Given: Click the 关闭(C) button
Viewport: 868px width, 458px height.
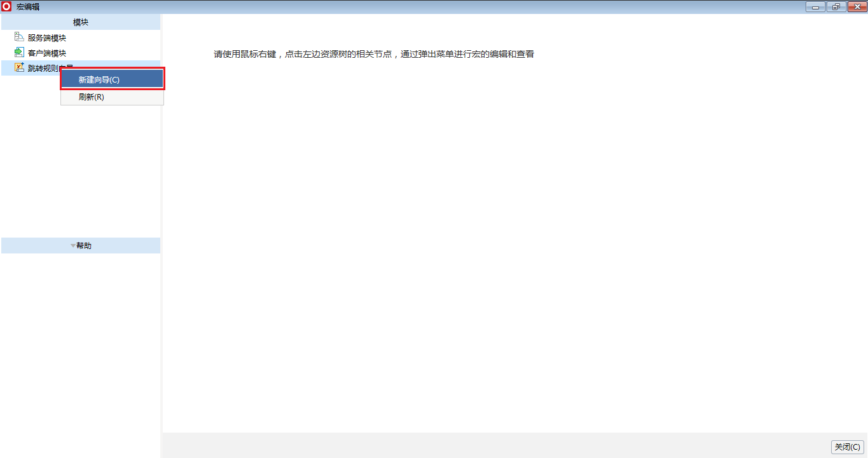Looking at the screenshot, I should click(848, 447).
